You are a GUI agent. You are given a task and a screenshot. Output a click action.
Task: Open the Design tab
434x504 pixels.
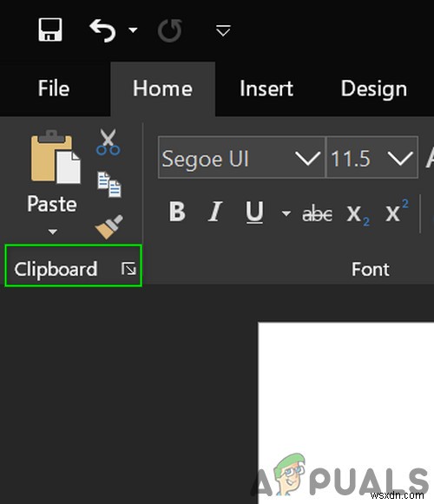[x=374, y=89]
